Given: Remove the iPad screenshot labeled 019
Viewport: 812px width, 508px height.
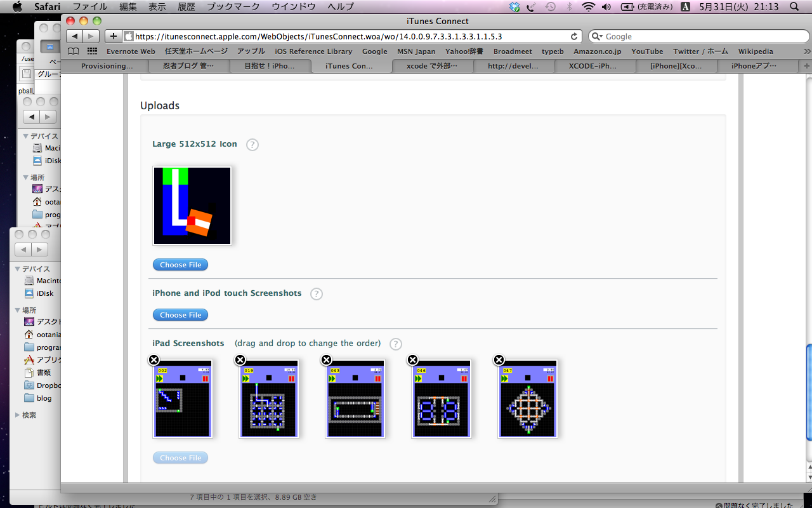Looking at the screenshot, I should pos(240,360).
